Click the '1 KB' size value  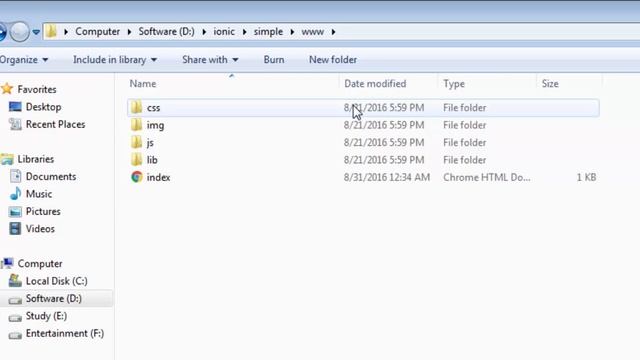[586, 177]
